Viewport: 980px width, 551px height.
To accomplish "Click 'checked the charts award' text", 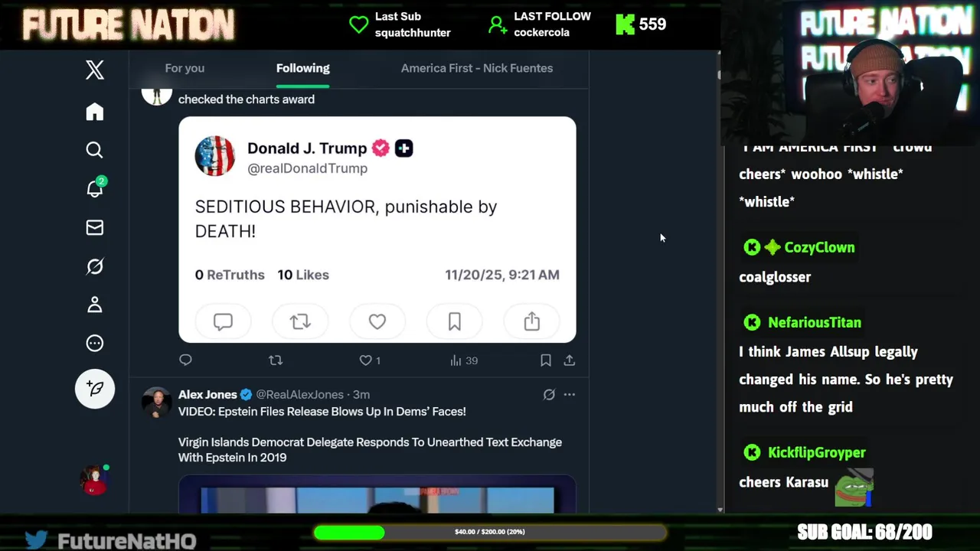I will (x=247, y=99).
